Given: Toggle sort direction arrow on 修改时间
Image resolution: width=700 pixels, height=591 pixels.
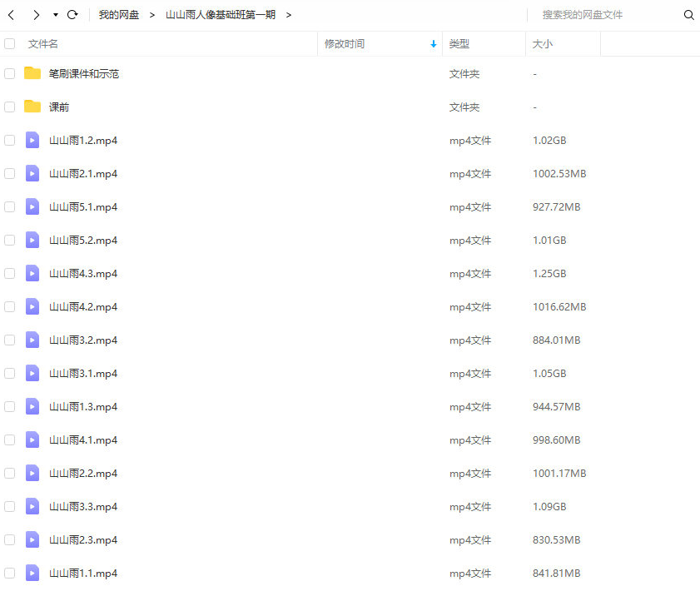Looking at the screenshot, I should tap(434, 44).
